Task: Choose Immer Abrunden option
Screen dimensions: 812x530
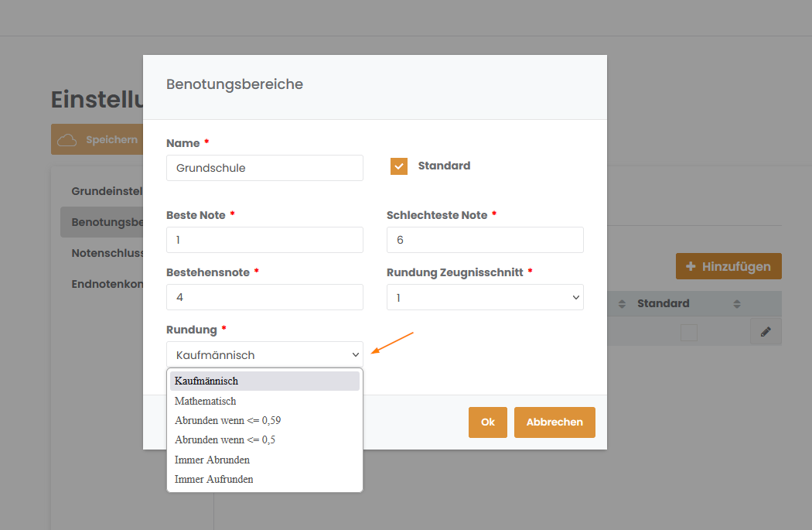Action: (x=264, y=460)
